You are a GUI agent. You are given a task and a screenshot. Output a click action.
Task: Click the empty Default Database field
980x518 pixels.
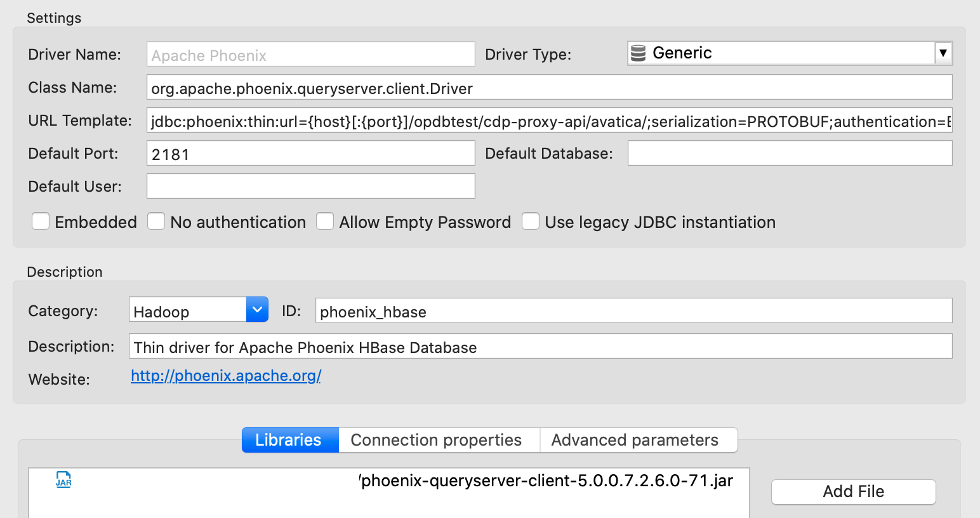tap(790, 152)
